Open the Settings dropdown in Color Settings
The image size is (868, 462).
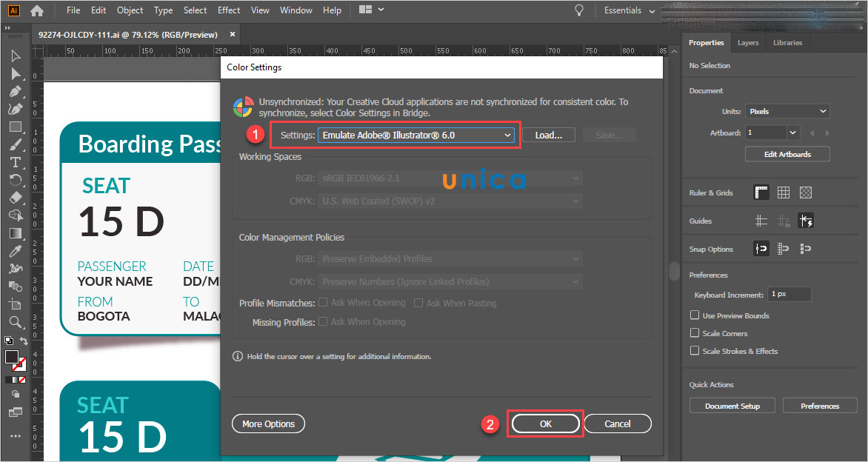[416, 135]
